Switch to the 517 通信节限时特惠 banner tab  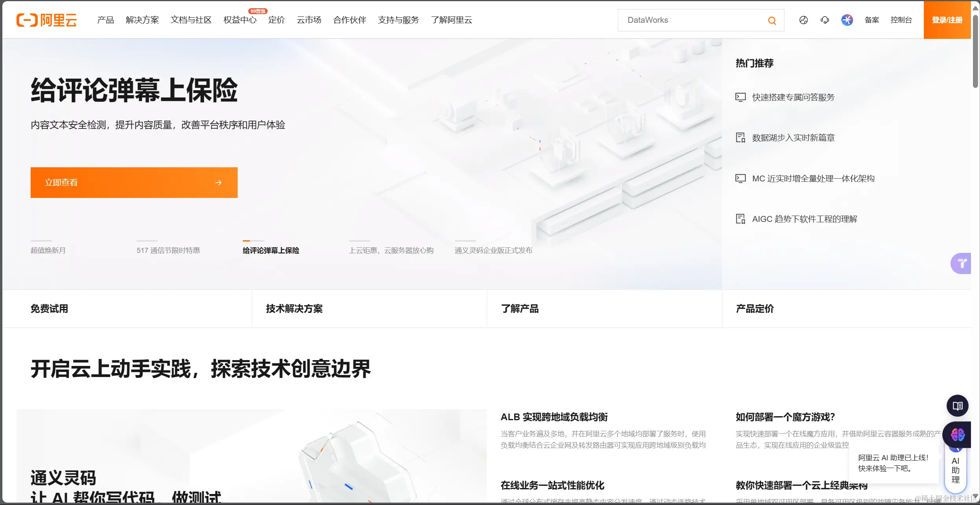point(168,250)
